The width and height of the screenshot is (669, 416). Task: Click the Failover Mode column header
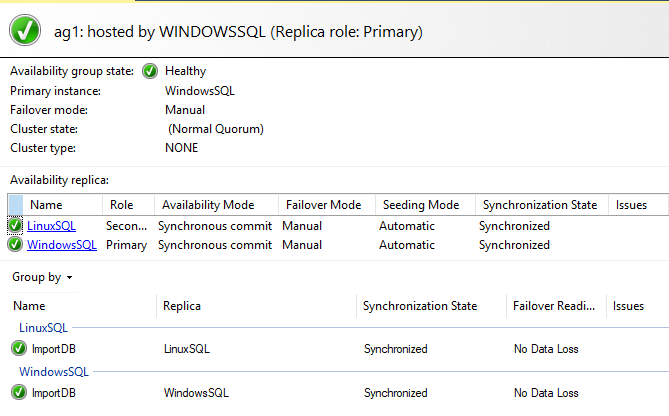point(321,205)
